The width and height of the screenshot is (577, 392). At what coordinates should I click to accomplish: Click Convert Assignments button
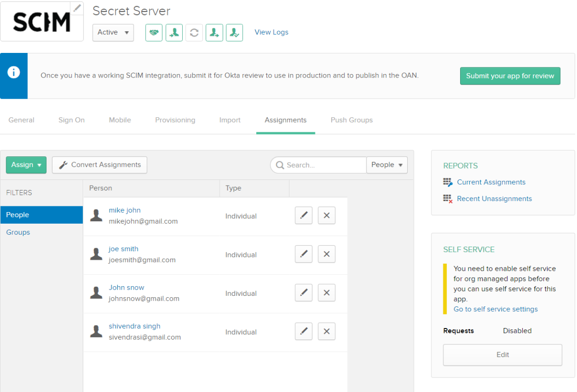[x=100, y=164]
